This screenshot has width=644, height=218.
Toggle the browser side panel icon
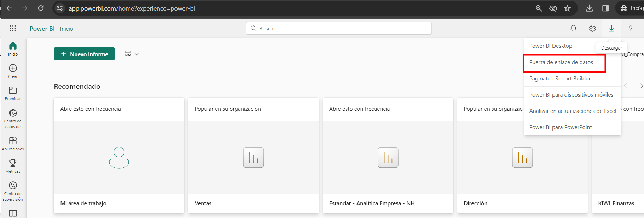pyautogui.click(x=605, y=8)
